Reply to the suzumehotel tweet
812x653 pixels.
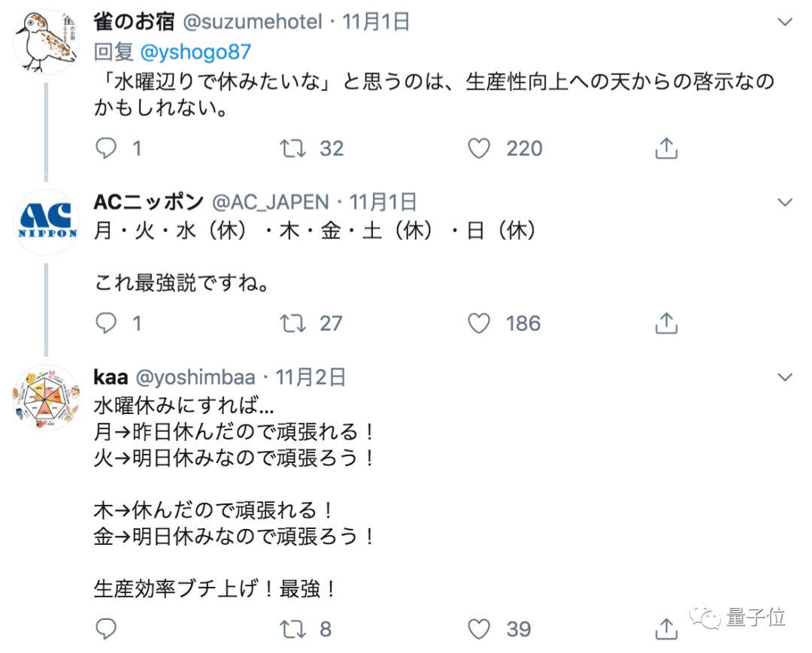click(107, 149)
